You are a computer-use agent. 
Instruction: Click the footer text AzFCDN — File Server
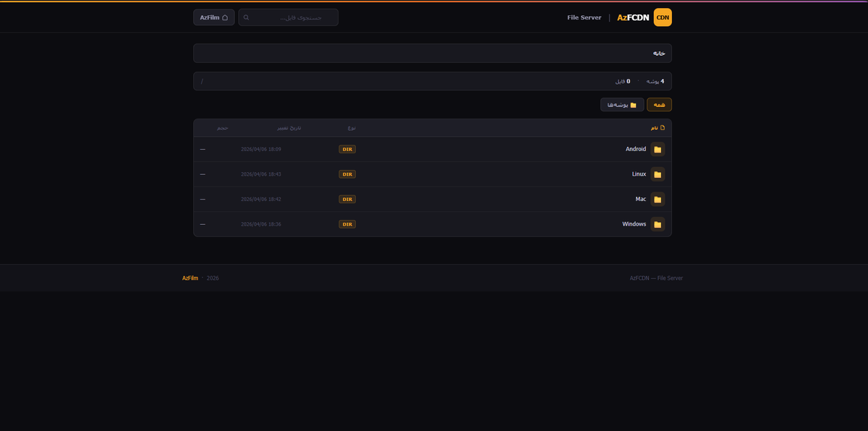(x=656, y=278)
